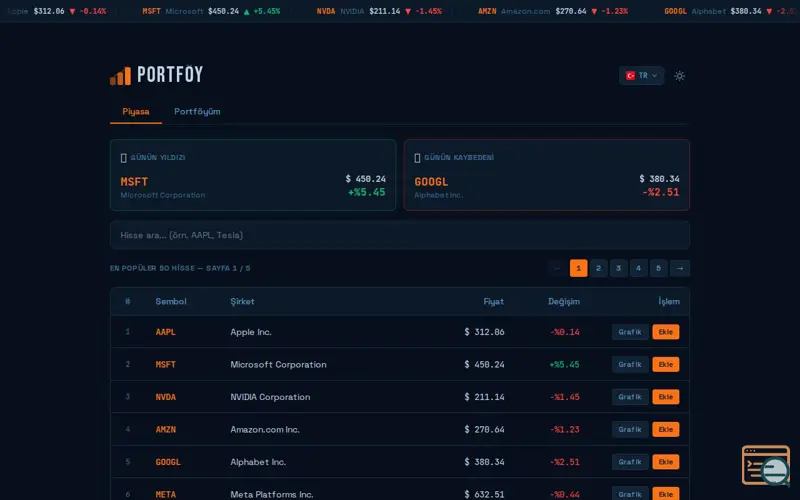
Task: Add GOOGL with the Ekle button
Action: click(666, 462)
